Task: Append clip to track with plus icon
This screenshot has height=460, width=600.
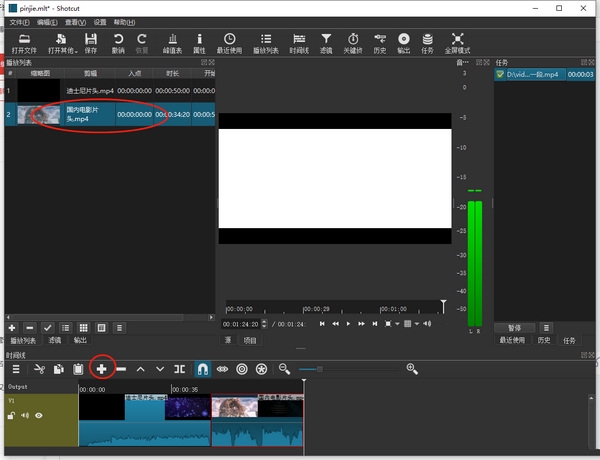Action: [101, 369]
